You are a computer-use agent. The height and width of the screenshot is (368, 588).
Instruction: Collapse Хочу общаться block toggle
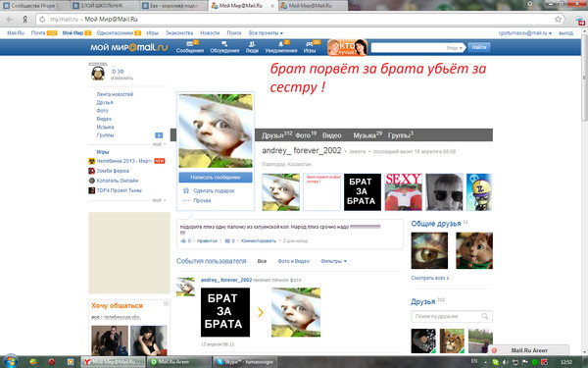166,303
